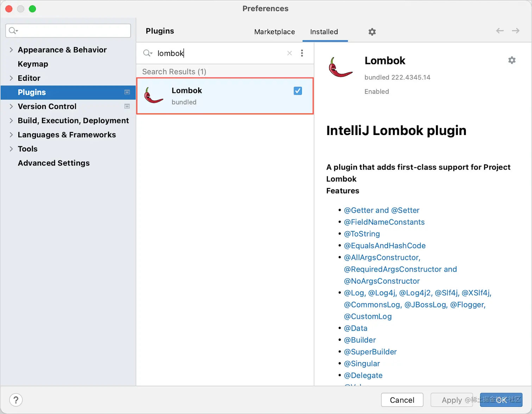Click the Help question mark icon
The width and height of the screenshot is (532, 414).
15,400
